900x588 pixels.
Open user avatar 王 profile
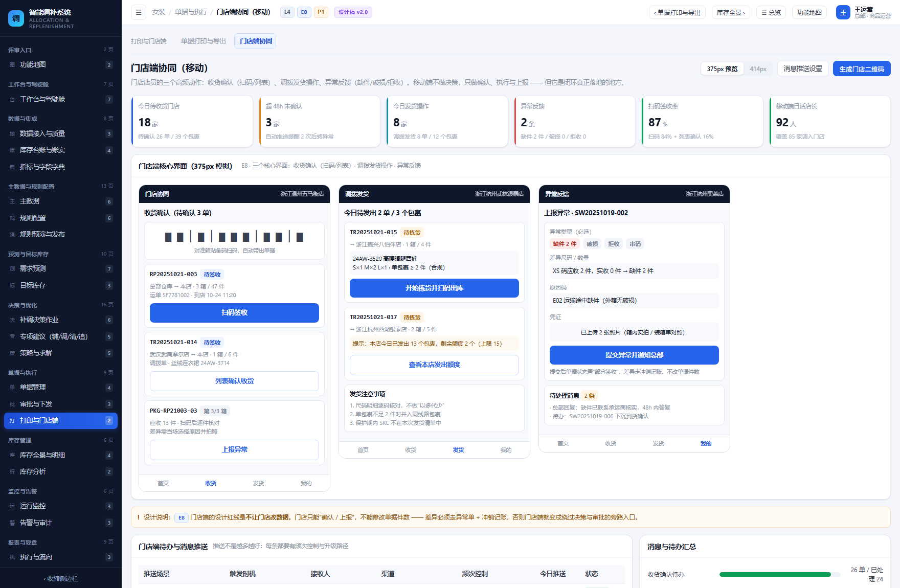843,12
